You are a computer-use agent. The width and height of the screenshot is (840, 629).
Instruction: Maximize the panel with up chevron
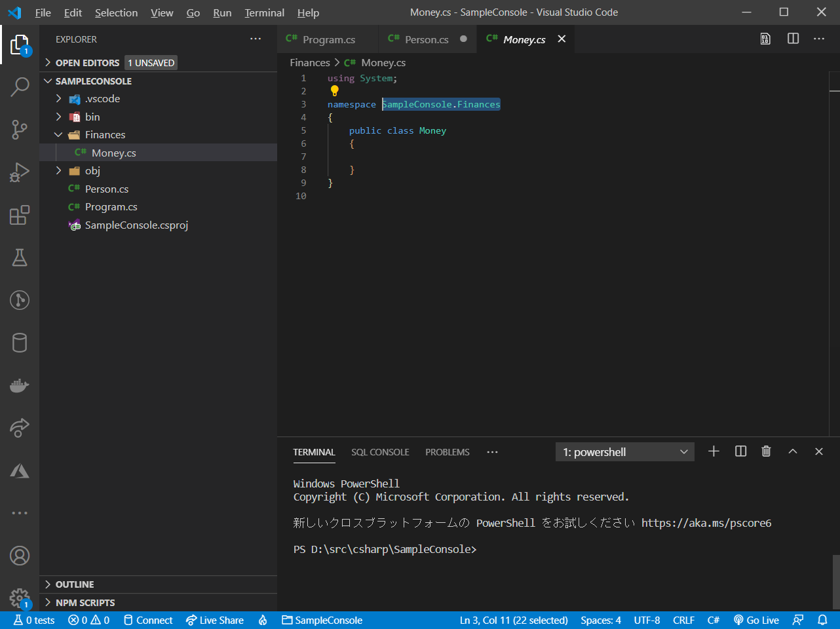[792, 451]
